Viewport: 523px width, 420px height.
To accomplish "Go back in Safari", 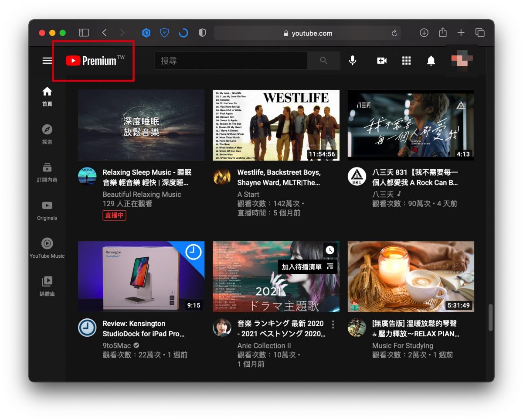I will click(104, 33).
